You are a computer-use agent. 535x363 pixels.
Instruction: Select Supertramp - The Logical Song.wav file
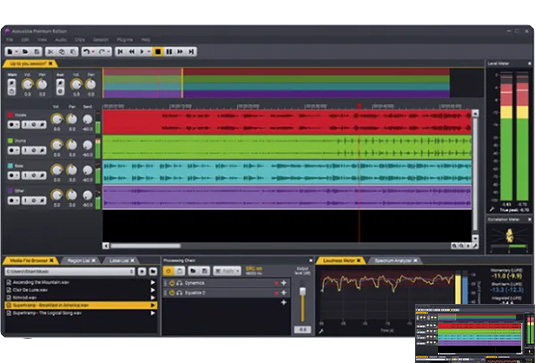[x=81, y=313]
